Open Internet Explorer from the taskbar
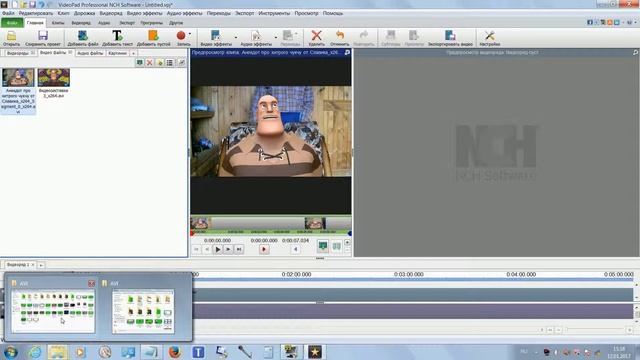This screenshot has height=360, width=640. coord(35,351)
